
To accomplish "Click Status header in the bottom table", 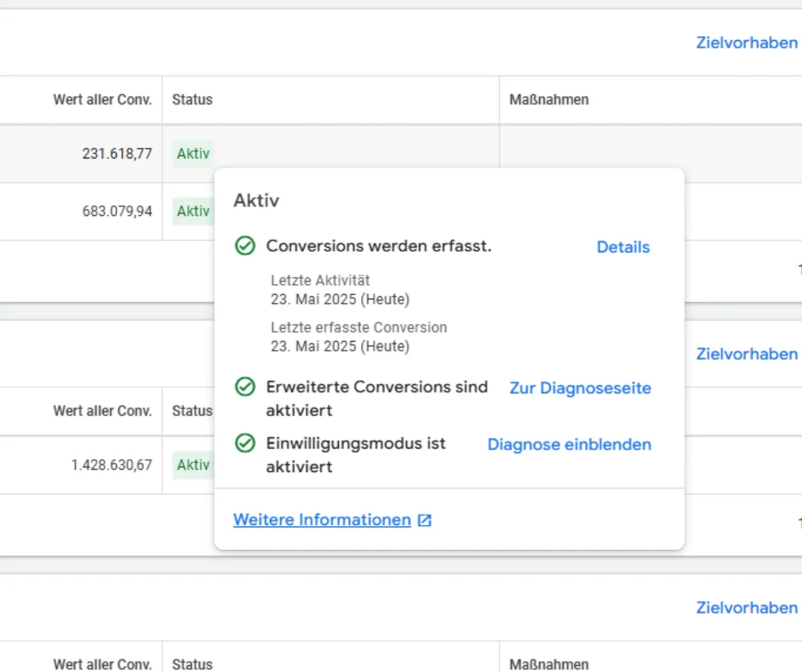I will 193,664.
